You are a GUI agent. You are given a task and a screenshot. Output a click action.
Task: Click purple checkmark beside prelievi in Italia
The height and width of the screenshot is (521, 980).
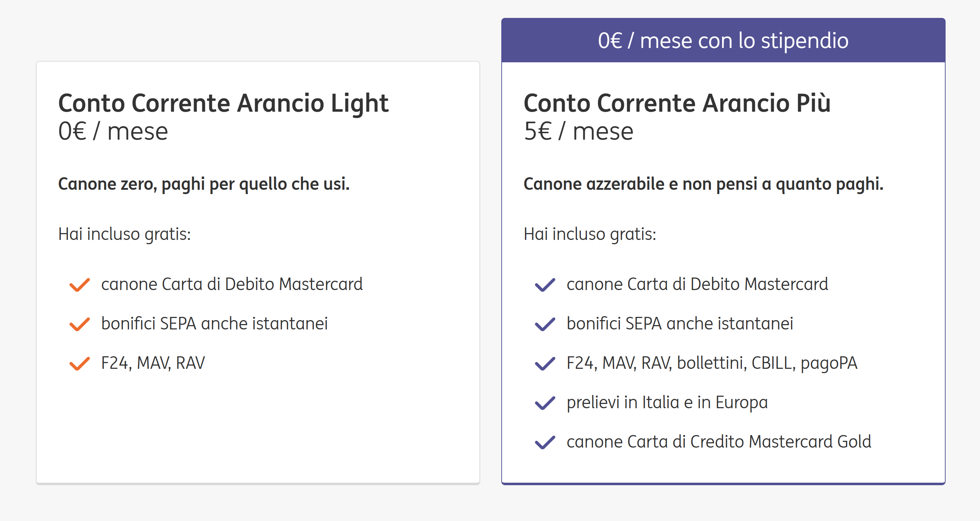[545, 403]
